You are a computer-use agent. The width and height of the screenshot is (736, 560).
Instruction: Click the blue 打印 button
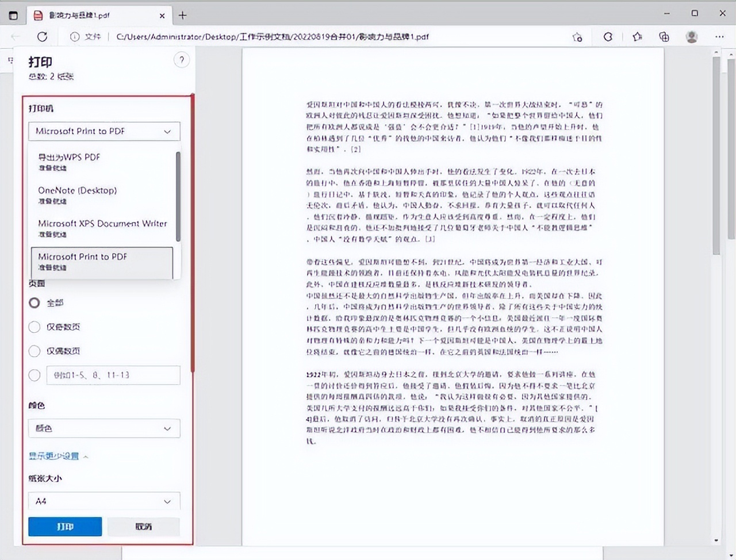pos(65,526)
